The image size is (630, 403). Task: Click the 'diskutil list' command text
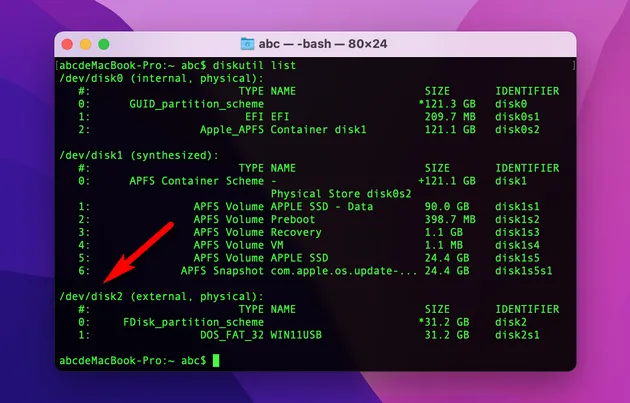[x=254, y=65]
